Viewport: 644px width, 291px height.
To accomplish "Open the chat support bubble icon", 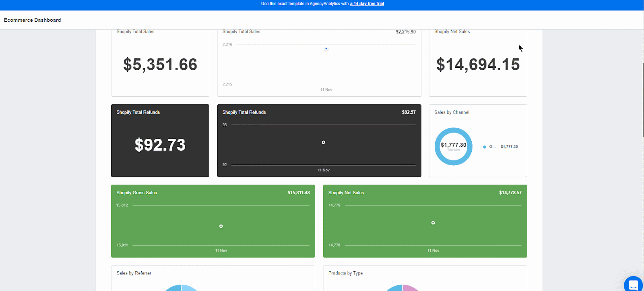I will click(634, 285).
